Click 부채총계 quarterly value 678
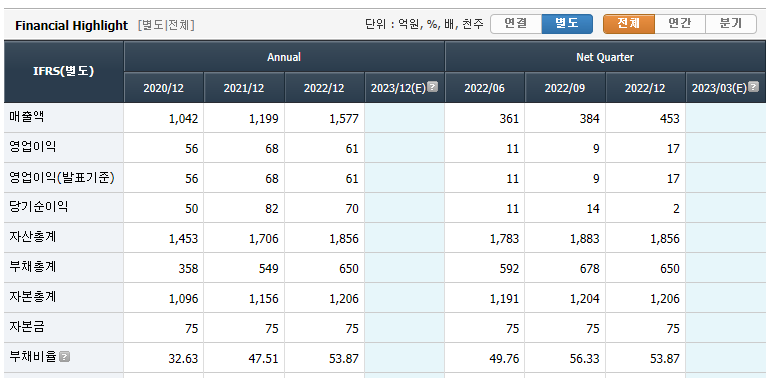The image size is (776, 378). pyautogui.click(x=589, y=269)
